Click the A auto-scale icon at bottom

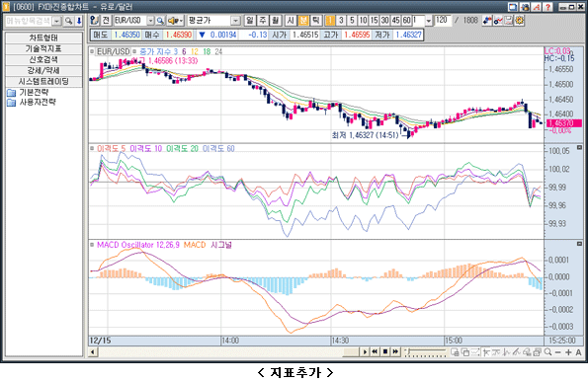[x=579, y=352]
